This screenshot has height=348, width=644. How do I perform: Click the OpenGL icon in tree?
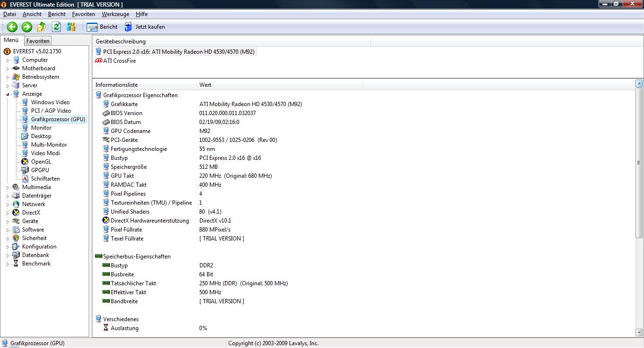[25, 162]
